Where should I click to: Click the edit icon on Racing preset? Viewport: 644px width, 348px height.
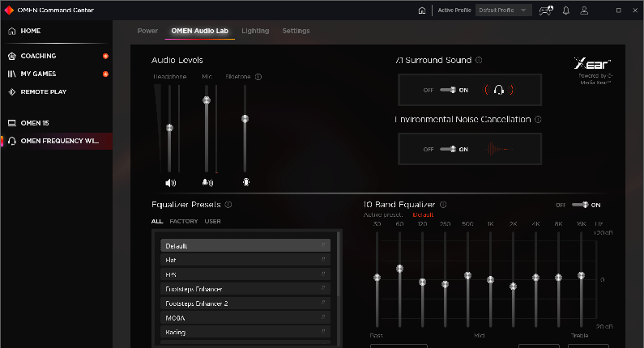pyautogui.click(x=323, y=332)
